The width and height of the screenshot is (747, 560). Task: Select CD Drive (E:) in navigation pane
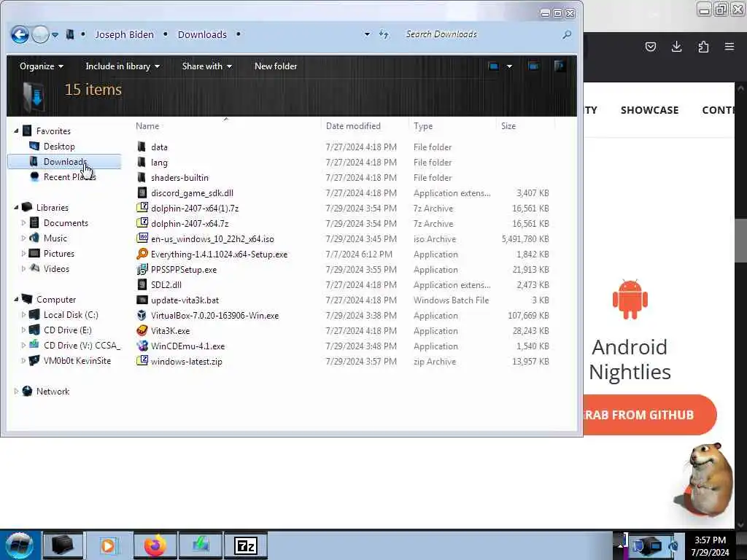coord(67,330)
